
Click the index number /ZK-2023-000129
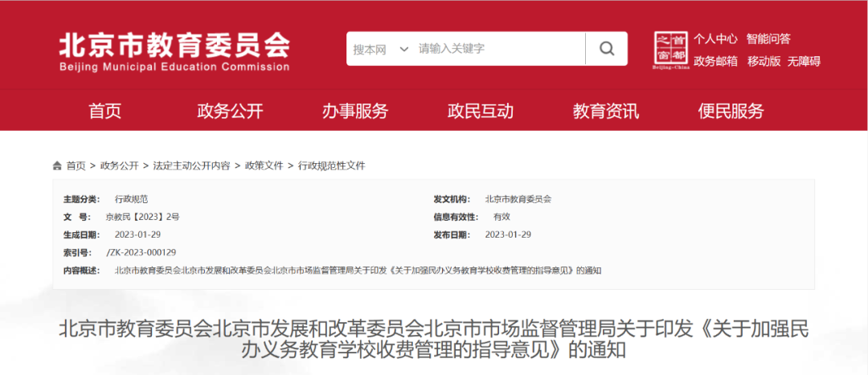click(x=141, y=253)
